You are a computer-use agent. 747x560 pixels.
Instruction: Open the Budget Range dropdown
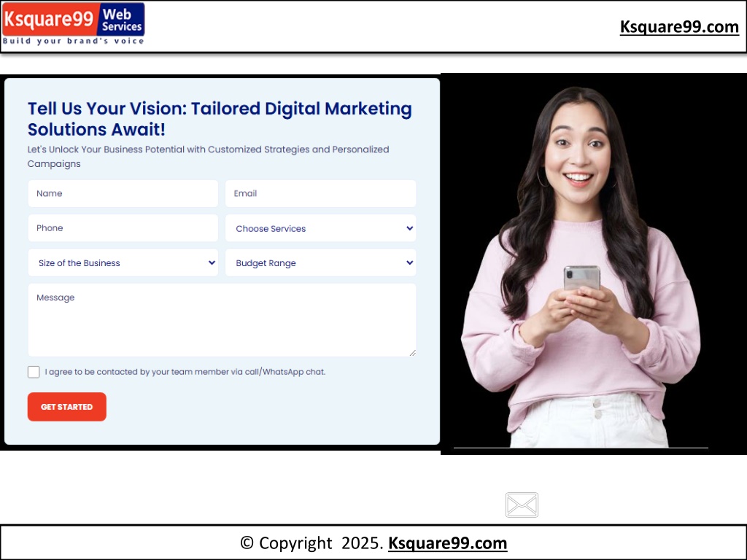321,262
